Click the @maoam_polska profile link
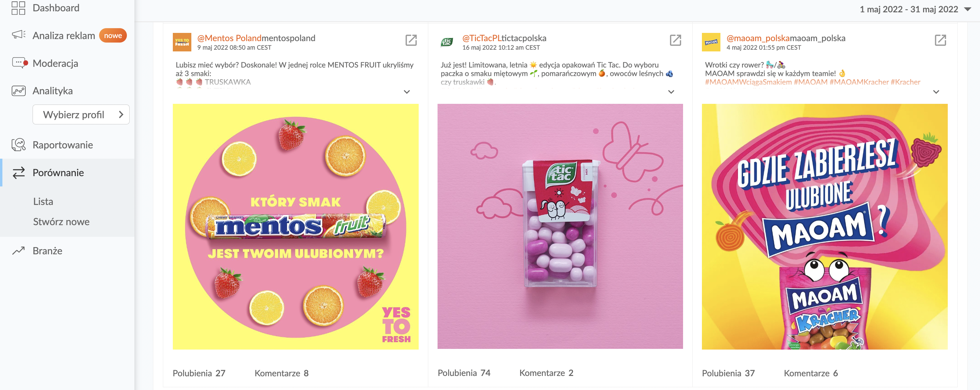This screenshot has width=980, height=390. 757,38
